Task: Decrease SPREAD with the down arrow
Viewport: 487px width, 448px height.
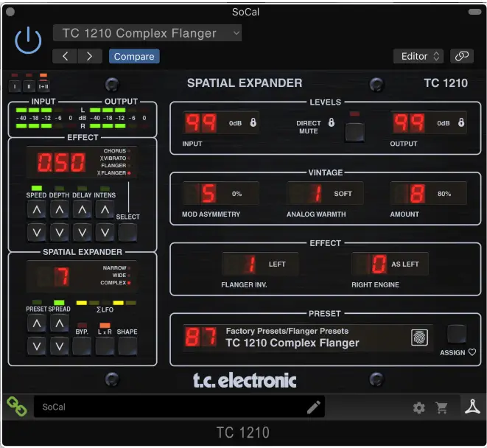Action: click(60, 346)
